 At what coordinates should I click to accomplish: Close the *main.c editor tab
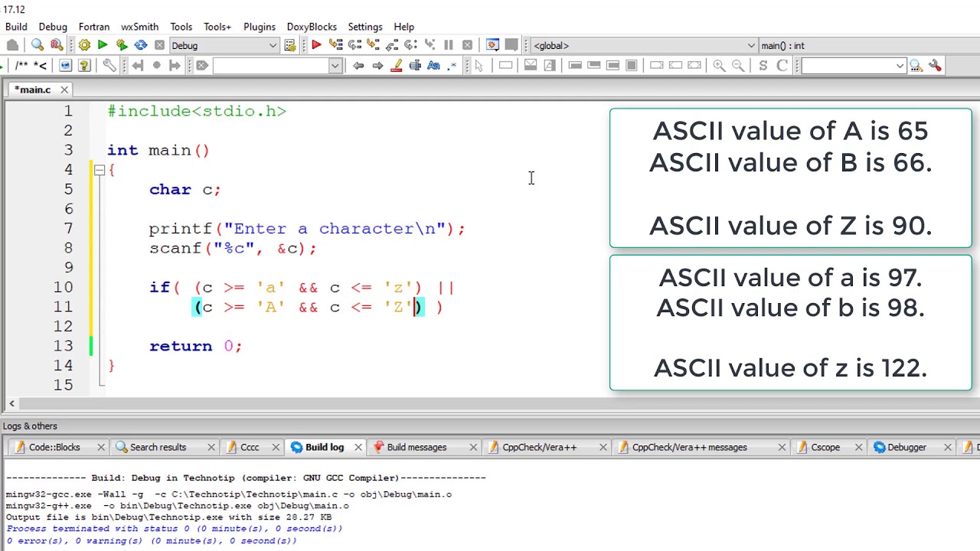pyautogui.click(x=64, y=90)
